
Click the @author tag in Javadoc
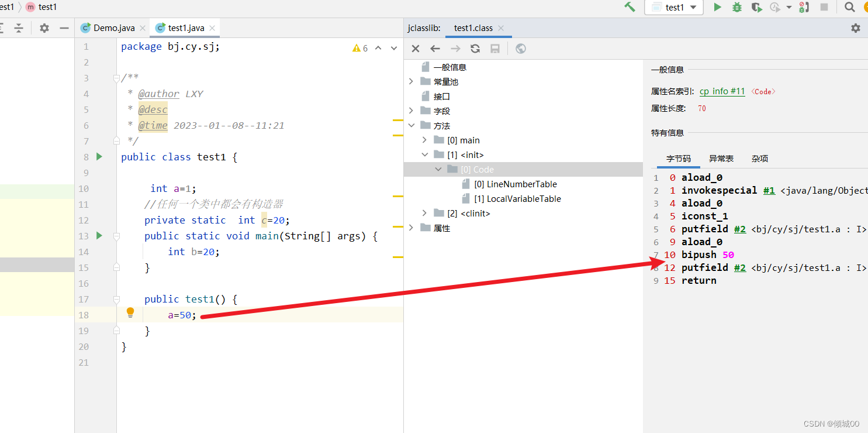pos(159,94)
